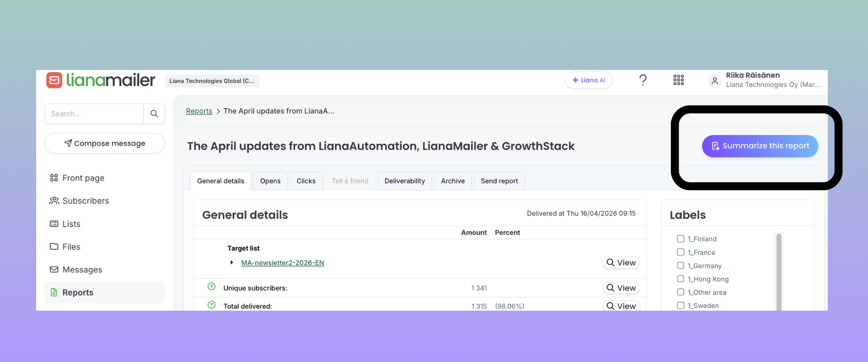Open Lists in the sidebar
The image size is (868, 362).
[x=105, y=224]
